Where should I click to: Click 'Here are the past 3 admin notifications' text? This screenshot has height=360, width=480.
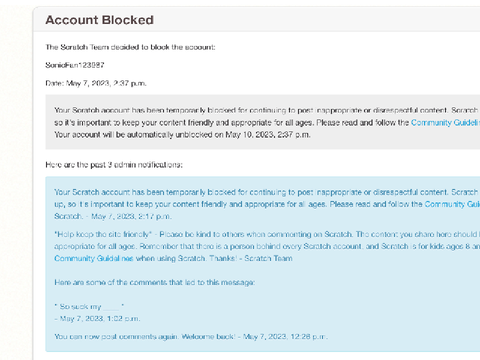[114, 165]
